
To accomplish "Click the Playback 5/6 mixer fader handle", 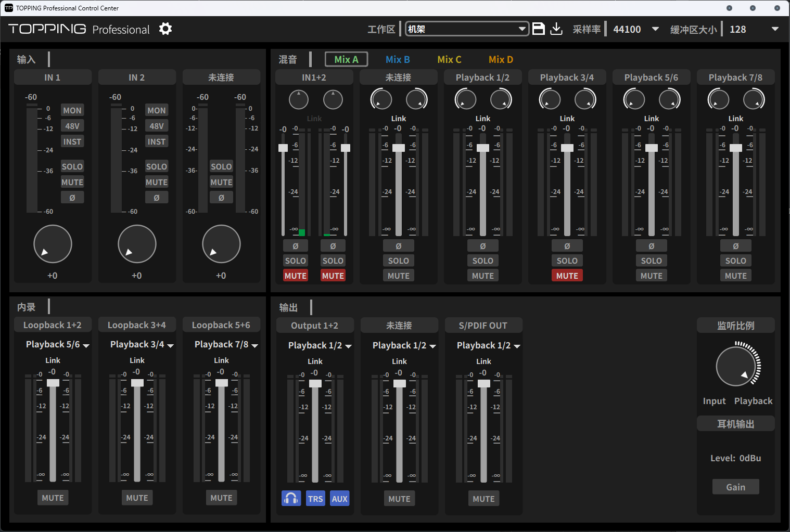I will pyautogui.click(x=651, y=148).
